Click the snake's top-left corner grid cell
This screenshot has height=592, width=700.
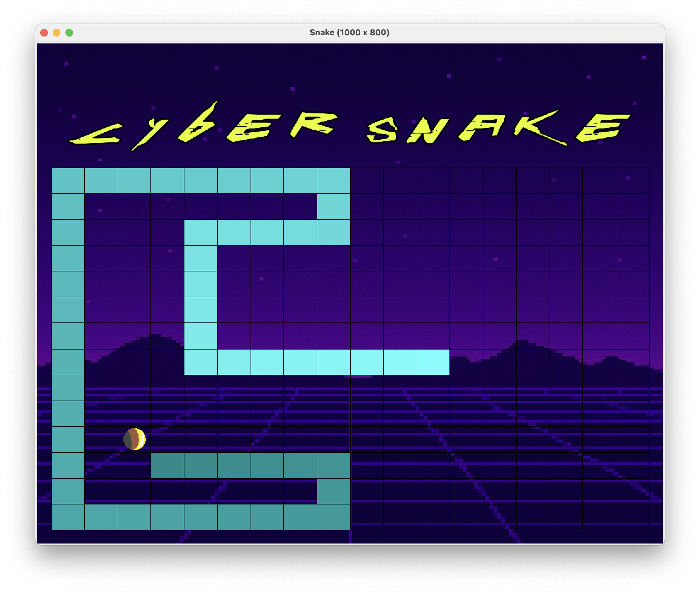[x=68, y=181]
